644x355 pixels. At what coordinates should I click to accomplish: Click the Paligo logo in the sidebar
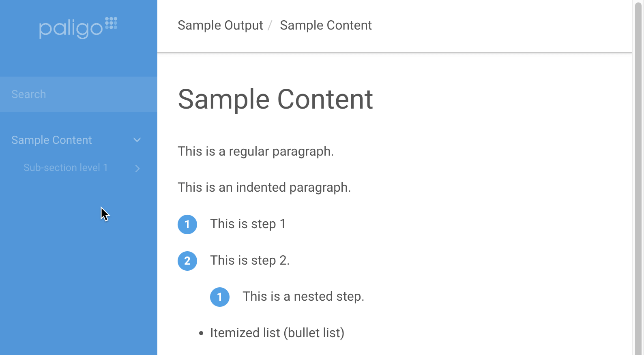pos(72,27)
